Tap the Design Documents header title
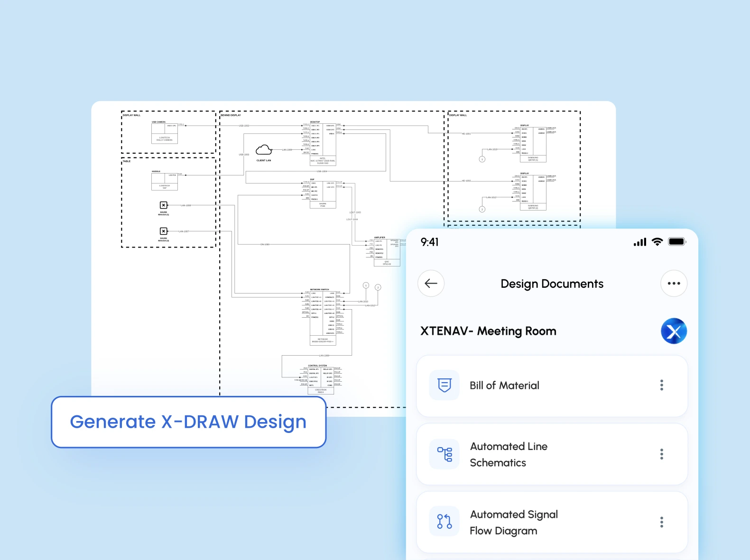This screenshot has width=750, height=560. 552,284
